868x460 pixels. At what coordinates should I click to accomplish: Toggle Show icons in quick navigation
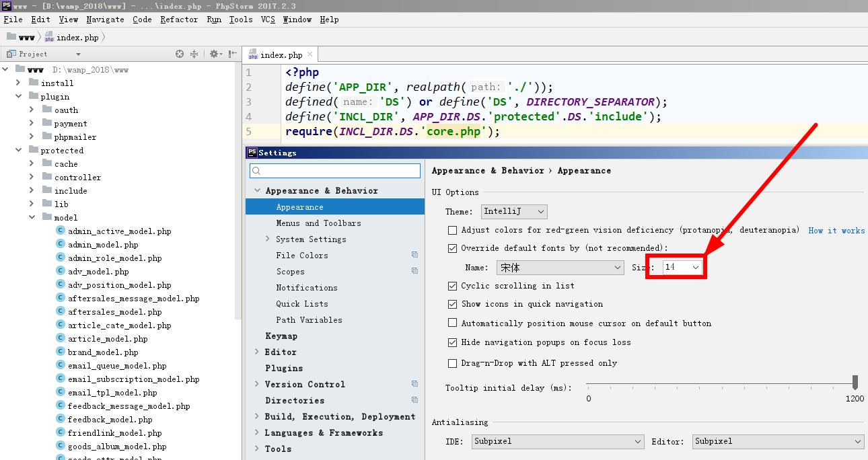tap(452, 304)
